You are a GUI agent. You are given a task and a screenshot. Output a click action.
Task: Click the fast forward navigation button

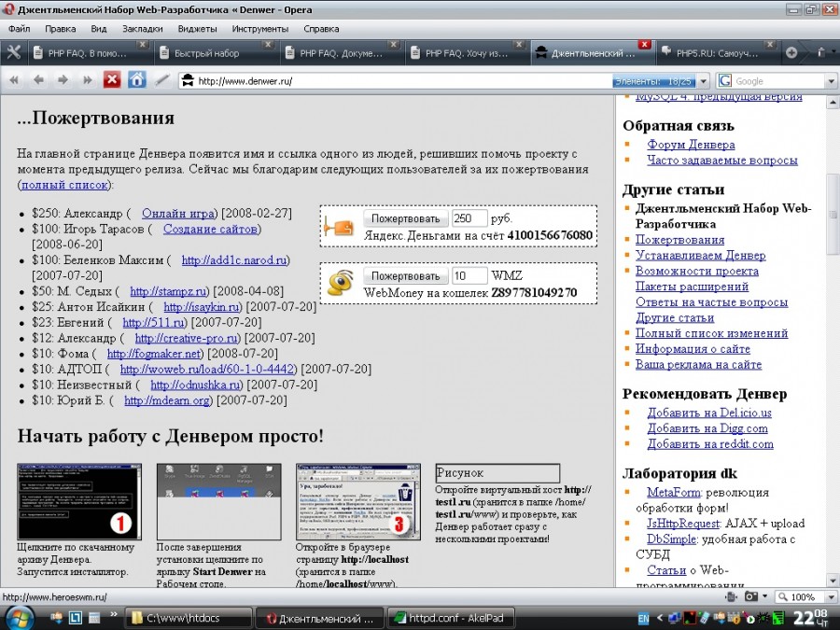87,80
